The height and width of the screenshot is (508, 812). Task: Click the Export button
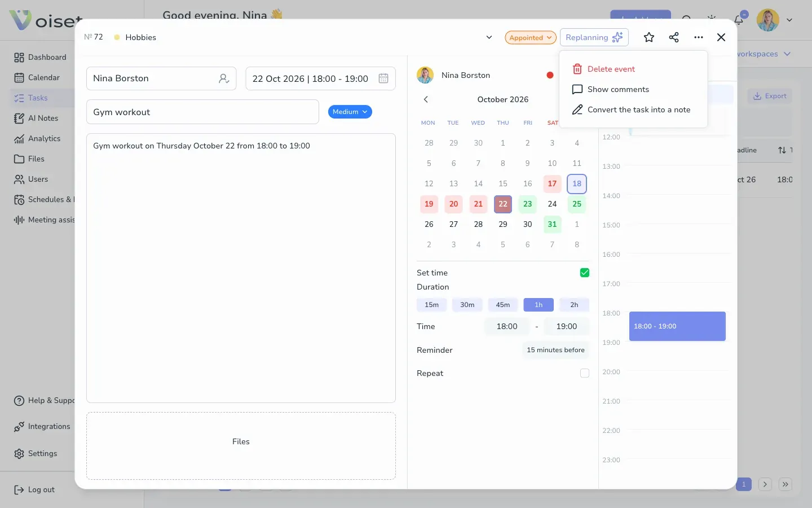tap(770, 96)
